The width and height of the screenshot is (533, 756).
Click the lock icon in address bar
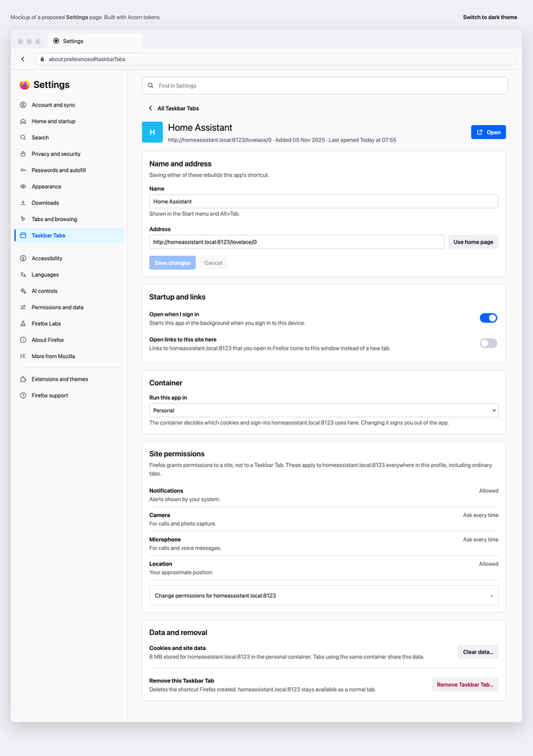(42, 59)
